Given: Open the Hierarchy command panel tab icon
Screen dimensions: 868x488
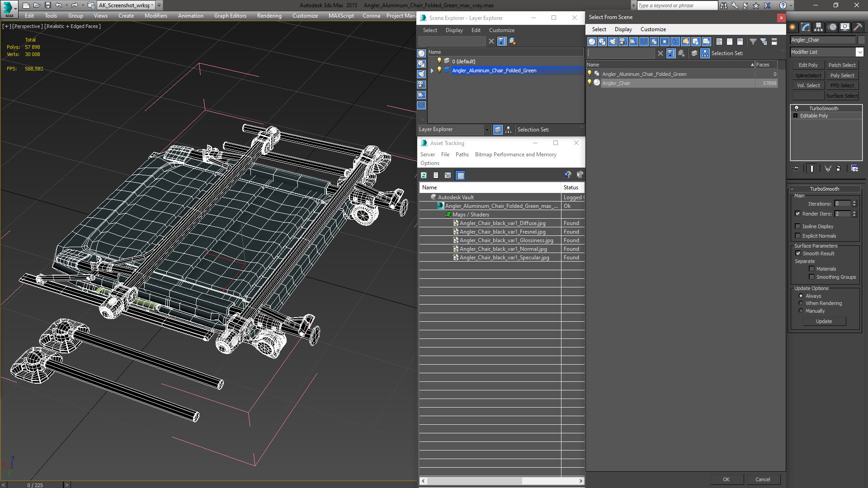Looking at the screenshot, I should tap(818, 27).
